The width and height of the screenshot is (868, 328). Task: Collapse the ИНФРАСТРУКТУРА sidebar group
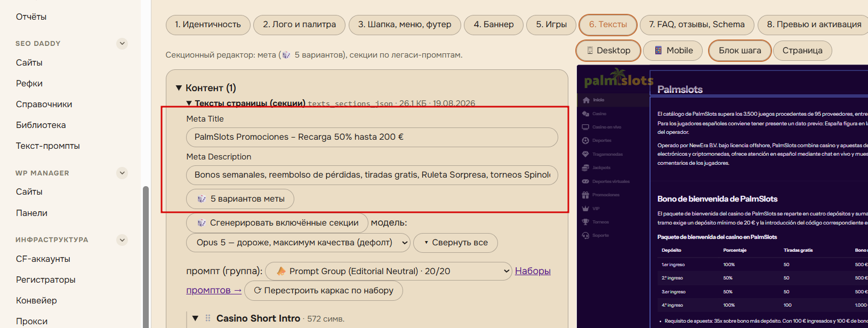[x=122, y=239]
